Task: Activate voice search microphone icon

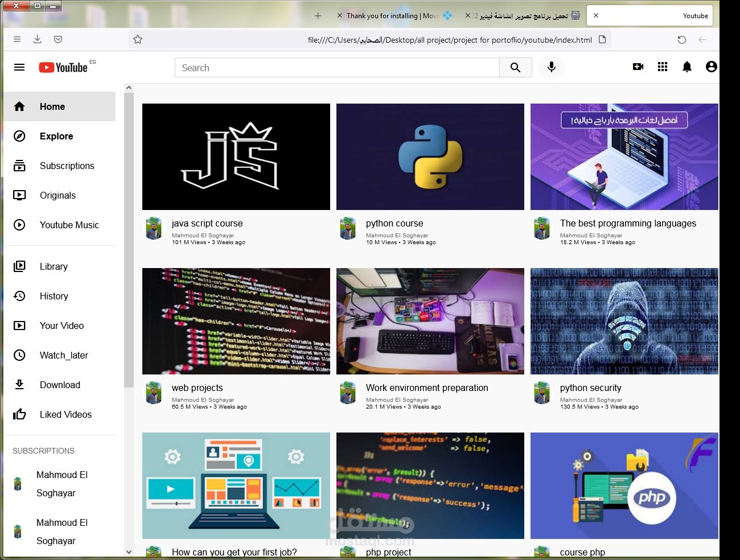Action: pos(551,67)
